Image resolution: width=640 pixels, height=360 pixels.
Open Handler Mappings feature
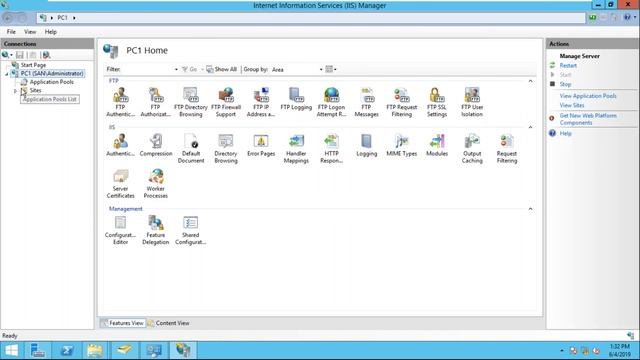[296, 149]
